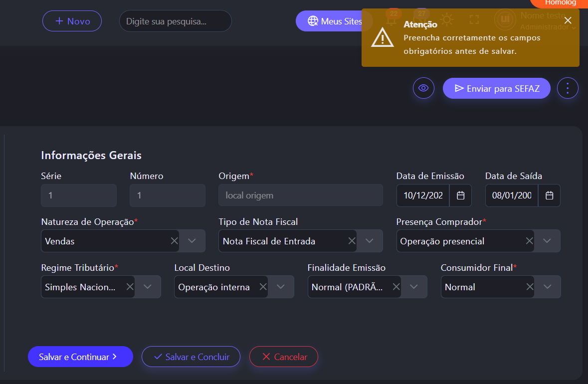
Task: Toggle the light/dark theme sun icon
Action: pyautogui.click(x=447, y=20)
